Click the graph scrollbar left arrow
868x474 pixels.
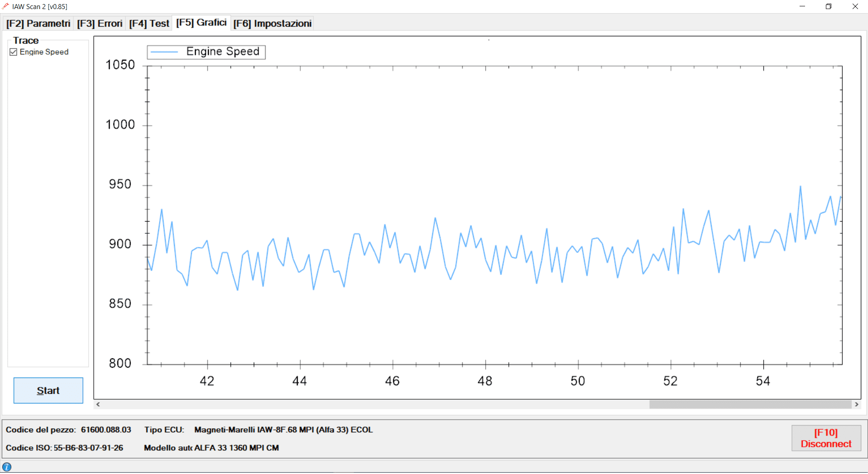(x=98, y=404)
